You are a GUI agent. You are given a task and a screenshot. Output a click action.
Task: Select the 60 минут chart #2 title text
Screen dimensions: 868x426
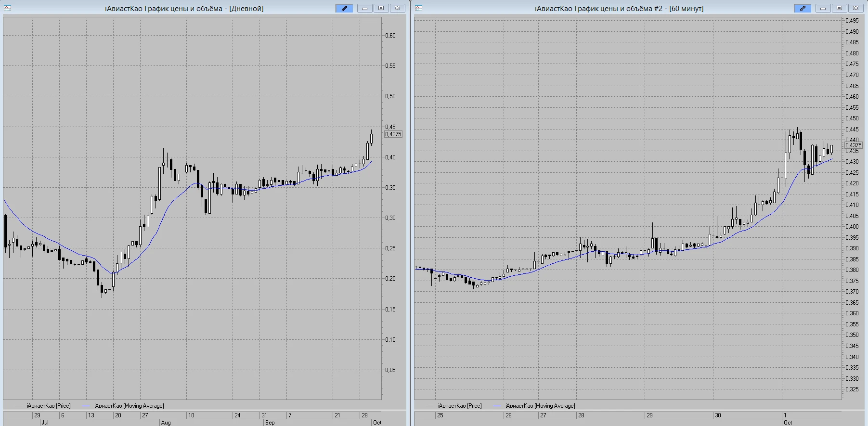pyautogui.click(x=619, y=9)
